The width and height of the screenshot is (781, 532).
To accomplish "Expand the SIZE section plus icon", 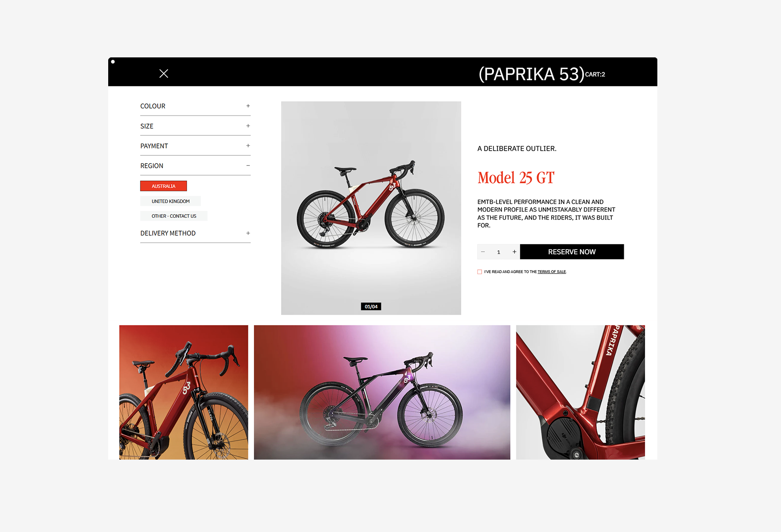I will (x=248, y=126).
